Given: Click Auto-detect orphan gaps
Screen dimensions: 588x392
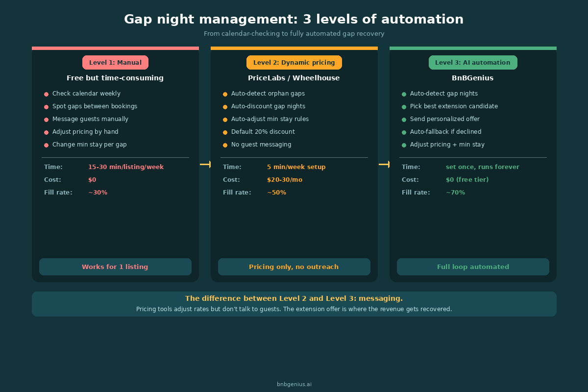Looking at the screenshot, I should [268, 94].
